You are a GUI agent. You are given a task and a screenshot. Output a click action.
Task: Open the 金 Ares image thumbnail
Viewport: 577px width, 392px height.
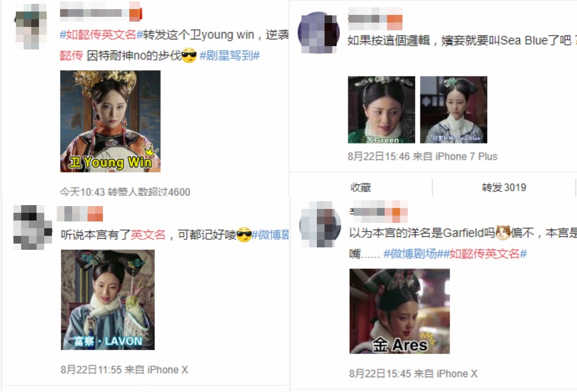(x=400, y=311)
